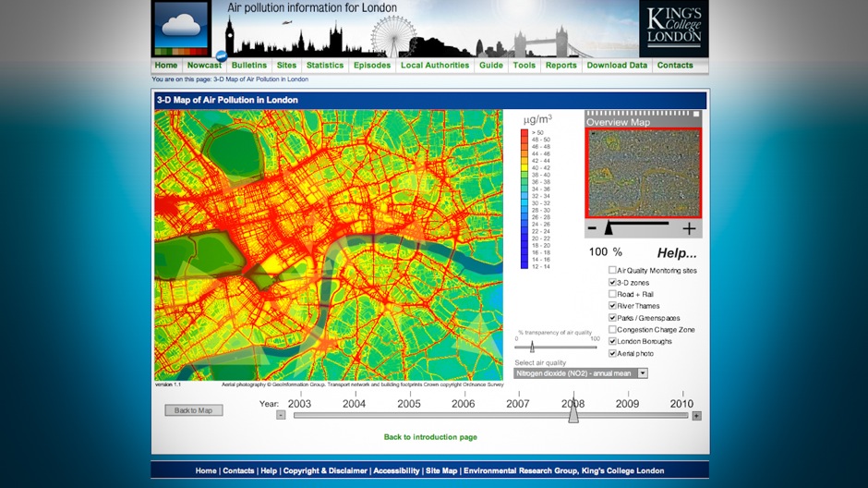This screenshot has height=488, width=868.
Task: Zoom in with overview map plus icon
Action: pyautogui.click(x=689, y=228)
